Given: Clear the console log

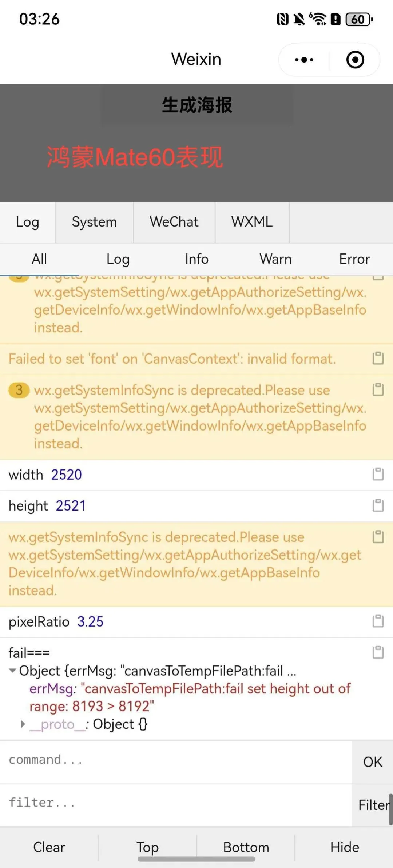Looking at the screenshot, I should pyautogui.click(x=49, y=847).
